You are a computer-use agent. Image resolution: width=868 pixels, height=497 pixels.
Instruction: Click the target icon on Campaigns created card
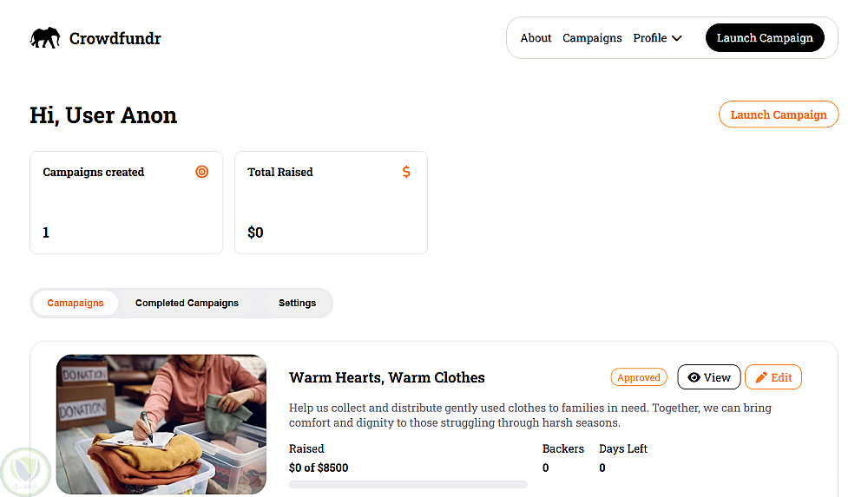(202, 172)
